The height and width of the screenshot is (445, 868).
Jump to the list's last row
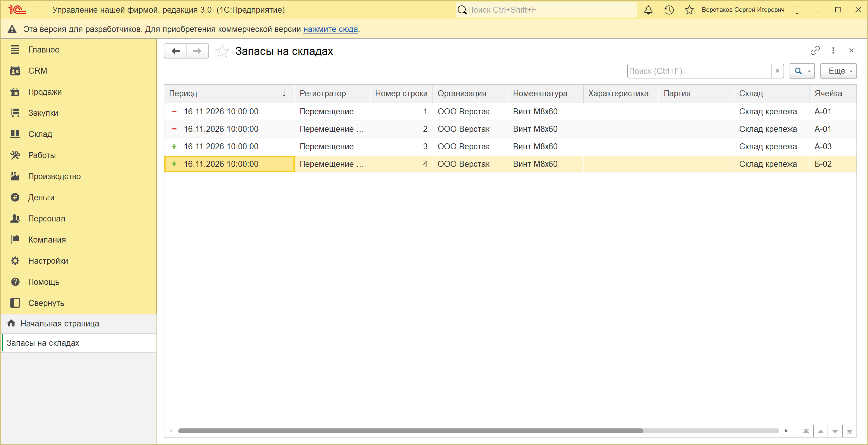click(x=849, y=431)
